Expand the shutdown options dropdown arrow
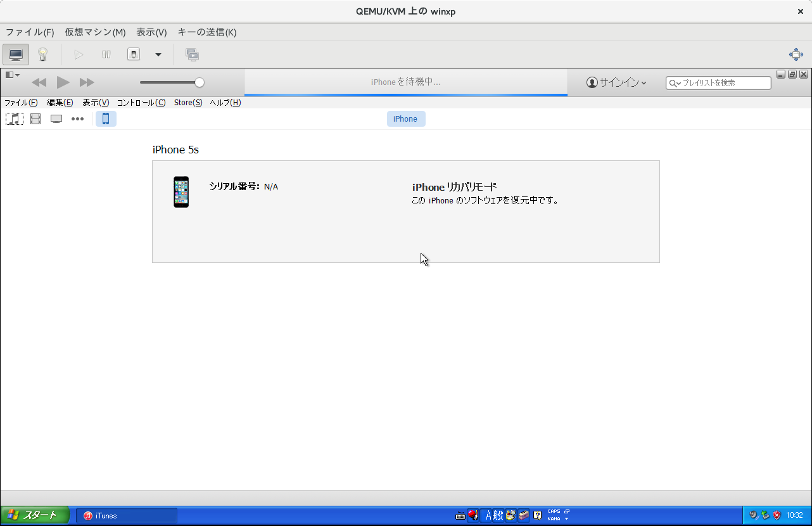 (158, 55)
